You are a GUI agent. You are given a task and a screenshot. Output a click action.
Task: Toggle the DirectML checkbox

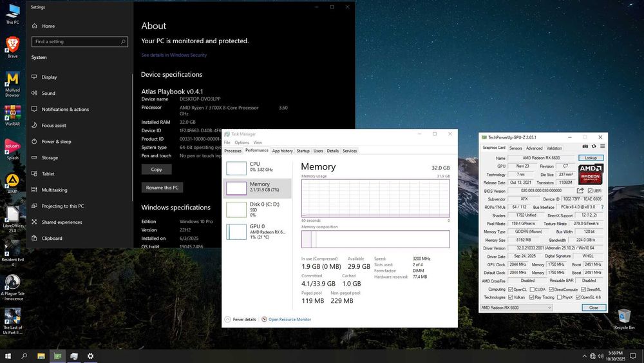(583, 289)
